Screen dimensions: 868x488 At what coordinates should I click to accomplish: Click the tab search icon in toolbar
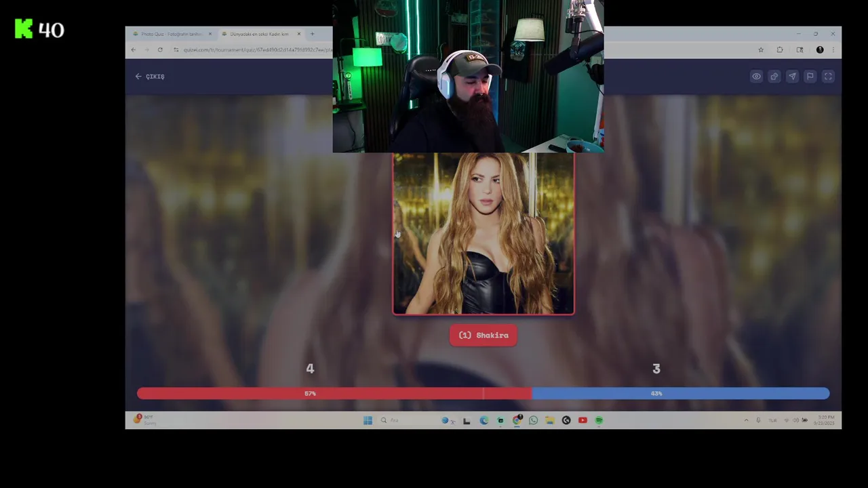[800, 49]
